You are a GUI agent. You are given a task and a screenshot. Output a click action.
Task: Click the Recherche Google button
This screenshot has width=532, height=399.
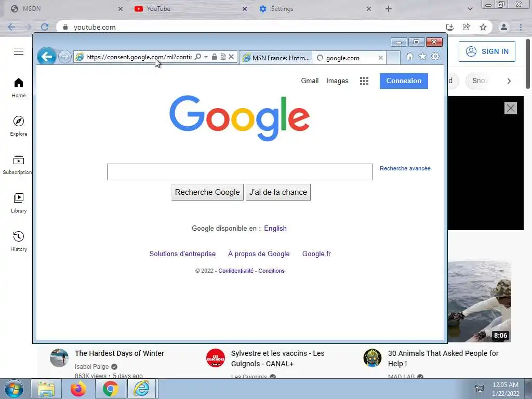pos(207,192)
